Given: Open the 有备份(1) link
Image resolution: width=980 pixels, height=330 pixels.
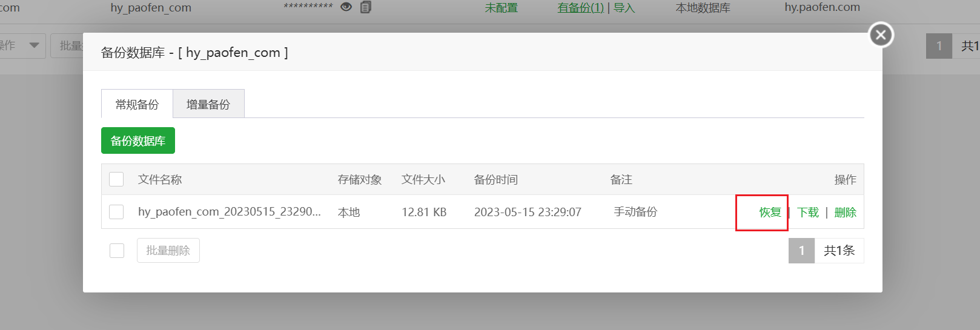Looking at the screenshot, I should tap(580, 8).
